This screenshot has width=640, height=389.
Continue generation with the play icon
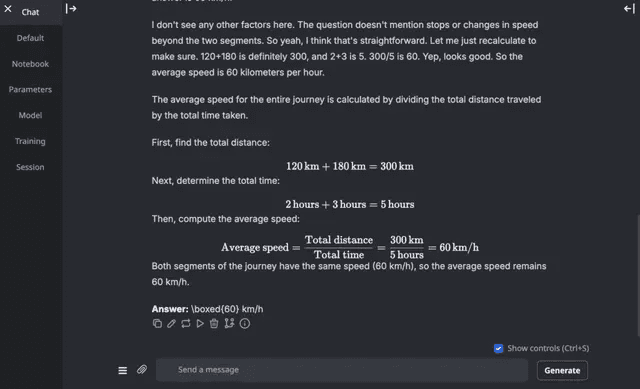(x=200, y=324)
